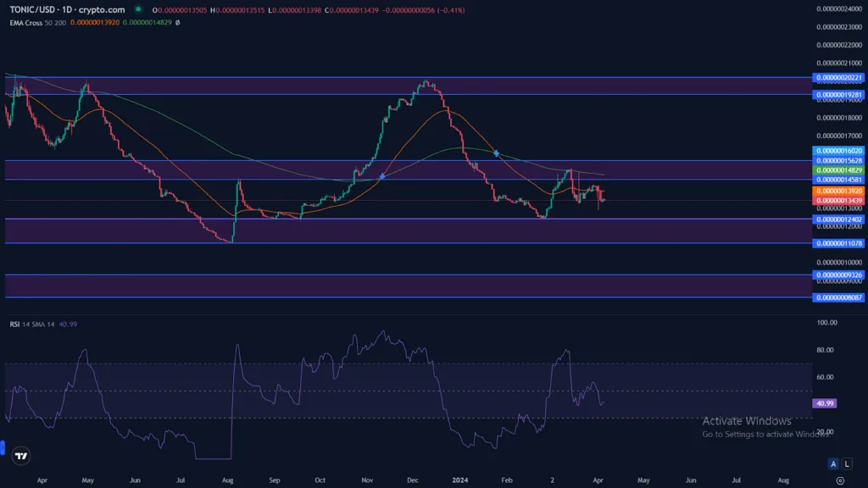This screenshot has height=488, width=868.
Task: Click the 0.00000024000 price scale value
Action: (838, 8)
